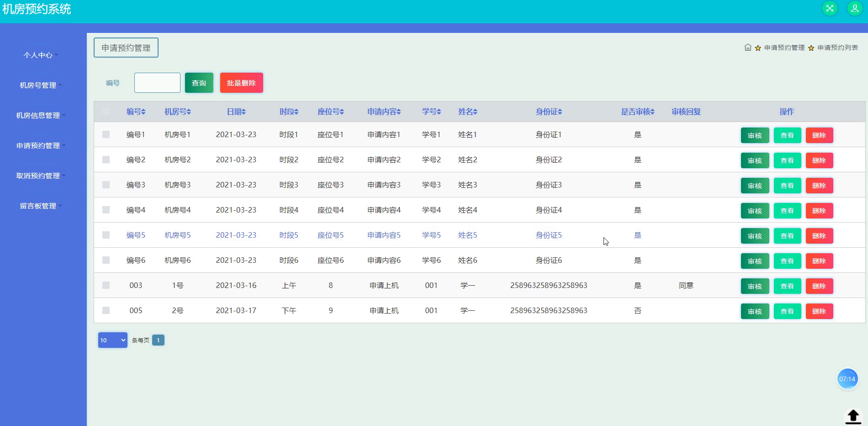Viewport: 868px width, 426px height.
Task: Check the row 编号1 checkbox
Action: [106, 134]
